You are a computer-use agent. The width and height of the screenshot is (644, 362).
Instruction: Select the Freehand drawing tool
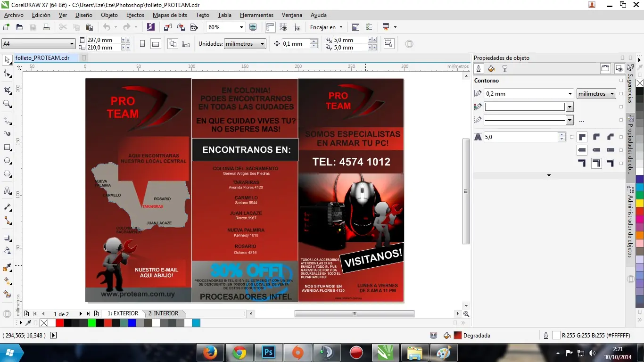point(7,120)
